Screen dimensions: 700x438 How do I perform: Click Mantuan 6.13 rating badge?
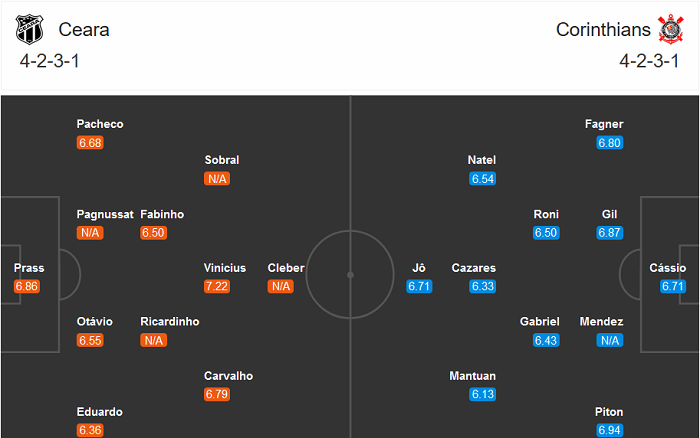[483, 394]
